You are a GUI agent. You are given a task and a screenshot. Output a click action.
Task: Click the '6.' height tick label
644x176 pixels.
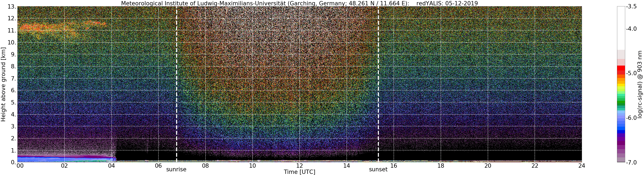coord(13,90)
